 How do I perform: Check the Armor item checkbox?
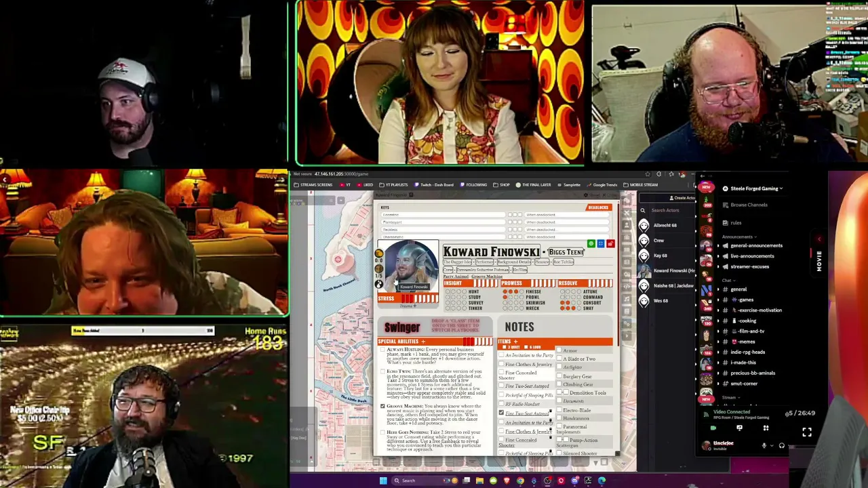(x=559, y=351)
